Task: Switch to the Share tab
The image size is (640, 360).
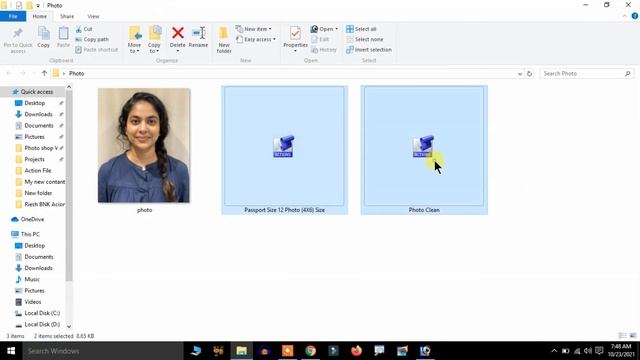Action: coord(67,16)
